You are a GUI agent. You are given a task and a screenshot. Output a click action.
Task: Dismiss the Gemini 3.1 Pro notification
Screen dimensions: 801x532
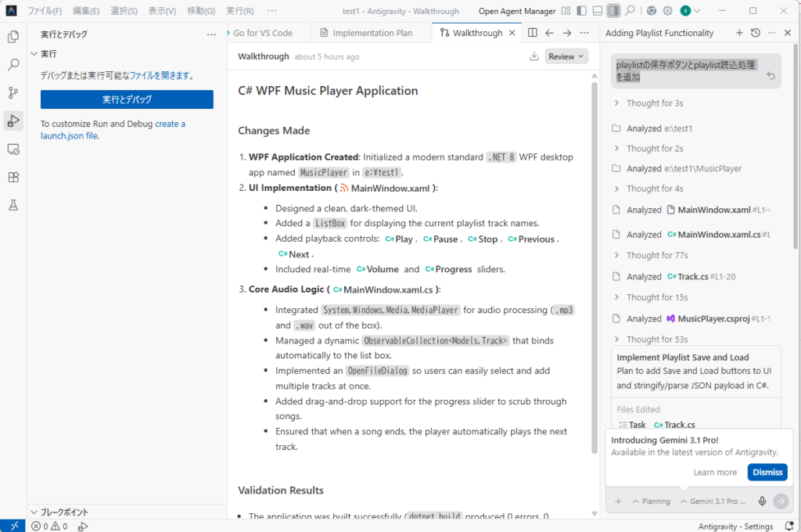(x=767, y=473)
